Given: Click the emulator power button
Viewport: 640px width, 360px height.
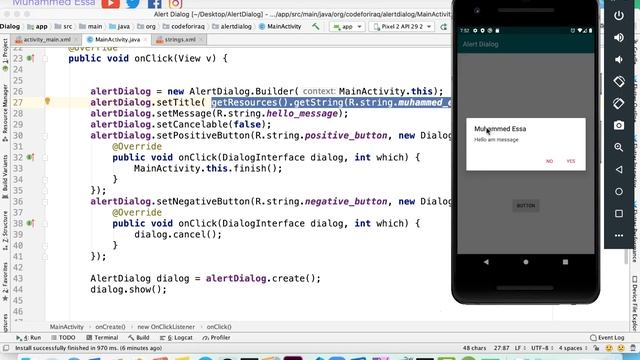Looking at the screenshot, I should point(619,16).
